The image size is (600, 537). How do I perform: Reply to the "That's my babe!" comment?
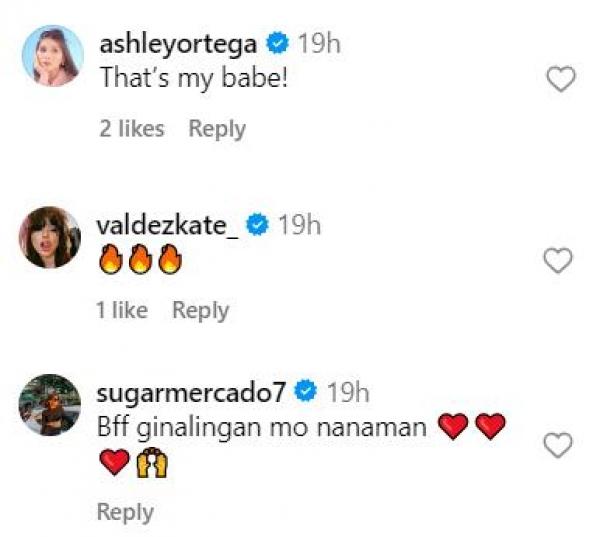coord(217,129)
